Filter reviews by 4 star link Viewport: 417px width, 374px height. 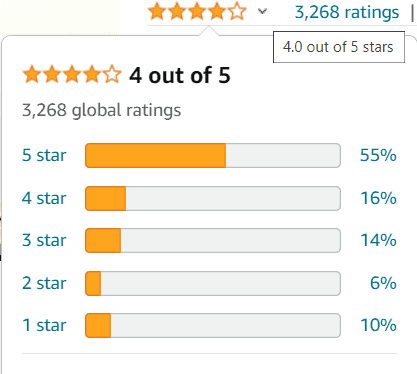pyautogui.click(x=44, y=198)
